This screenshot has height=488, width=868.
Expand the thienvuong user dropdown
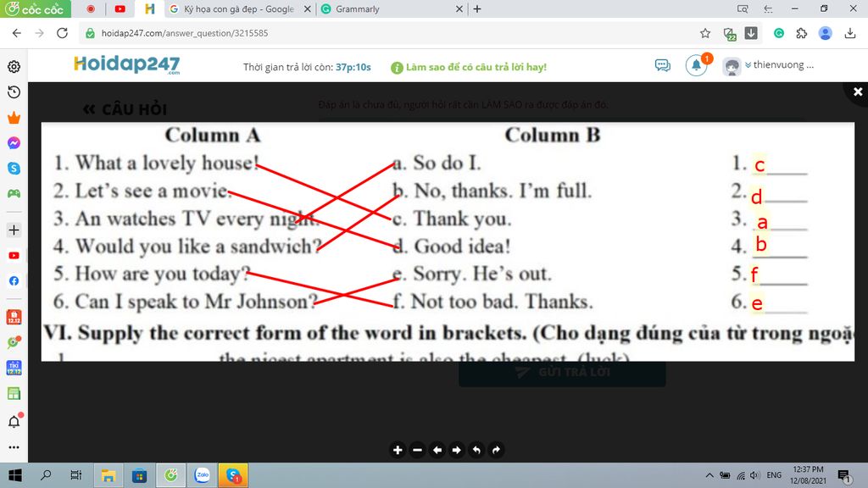tap(780, 64)
